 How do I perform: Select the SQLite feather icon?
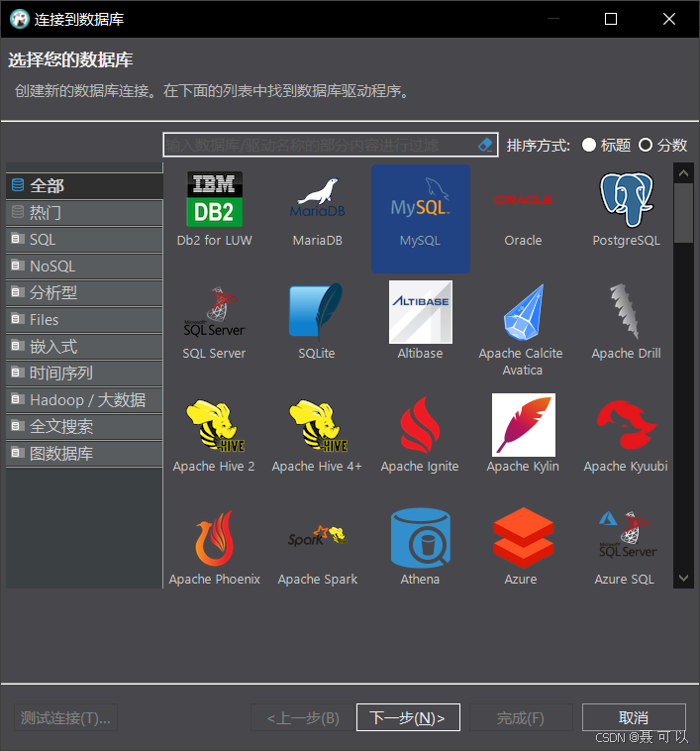point(316,311)
